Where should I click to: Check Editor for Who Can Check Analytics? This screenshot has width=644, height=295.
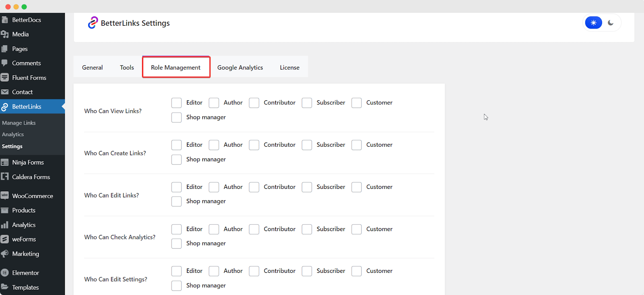click(176, 229)
